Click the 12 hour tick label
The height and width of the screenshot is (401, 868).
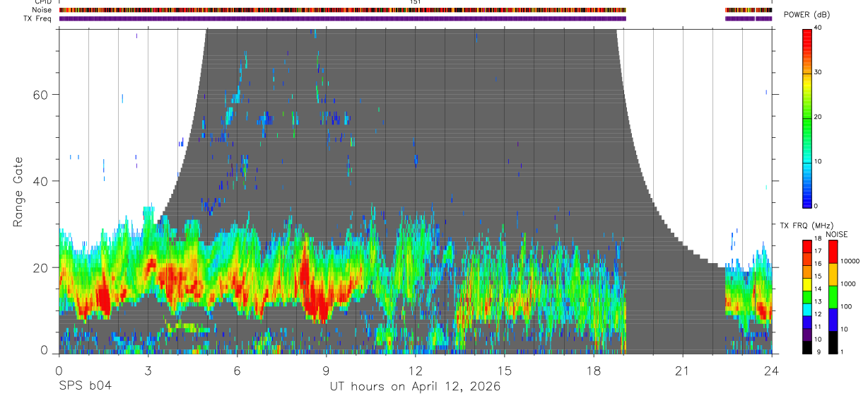tap(415, 371)
